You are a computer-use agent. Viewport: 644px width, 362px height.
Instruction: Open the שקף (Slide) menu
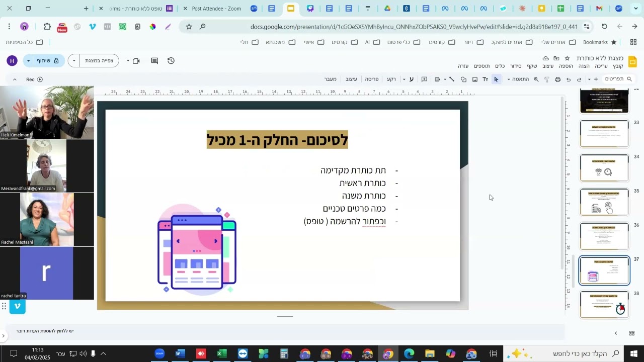(532, 66)
